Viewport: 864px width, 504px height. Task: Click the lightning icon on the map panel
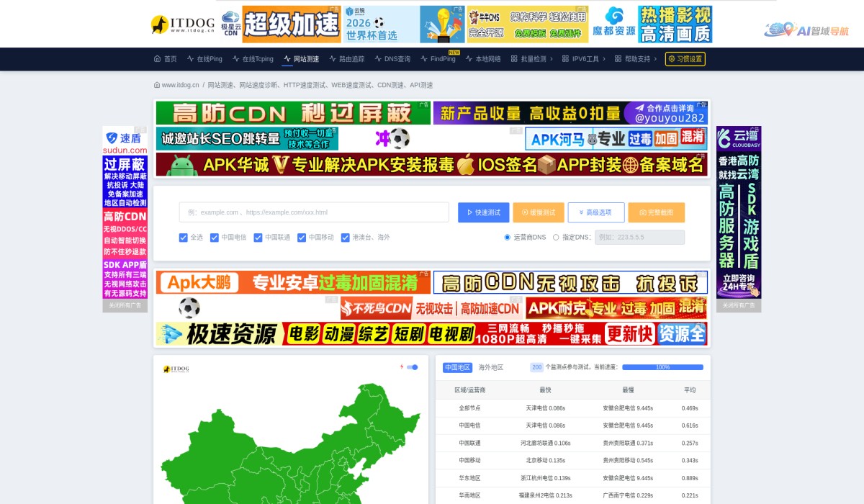click(400, 367)
